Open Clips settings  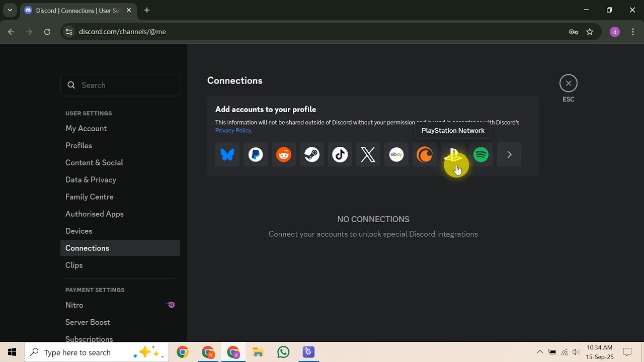pos(120,265)
